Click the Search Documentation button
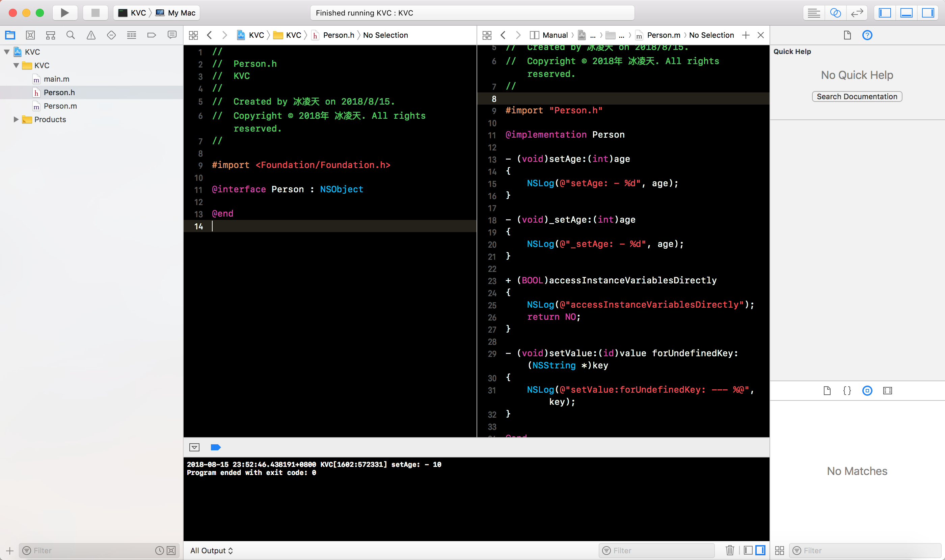 pos(857,96)
